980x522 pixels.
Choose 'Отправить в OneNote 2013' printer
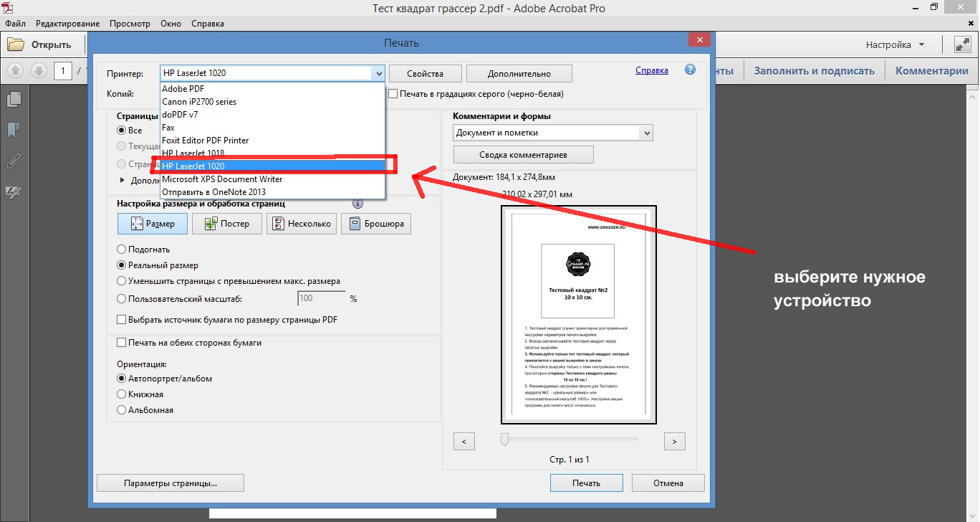pyautogui.click(x=273, y=192)
